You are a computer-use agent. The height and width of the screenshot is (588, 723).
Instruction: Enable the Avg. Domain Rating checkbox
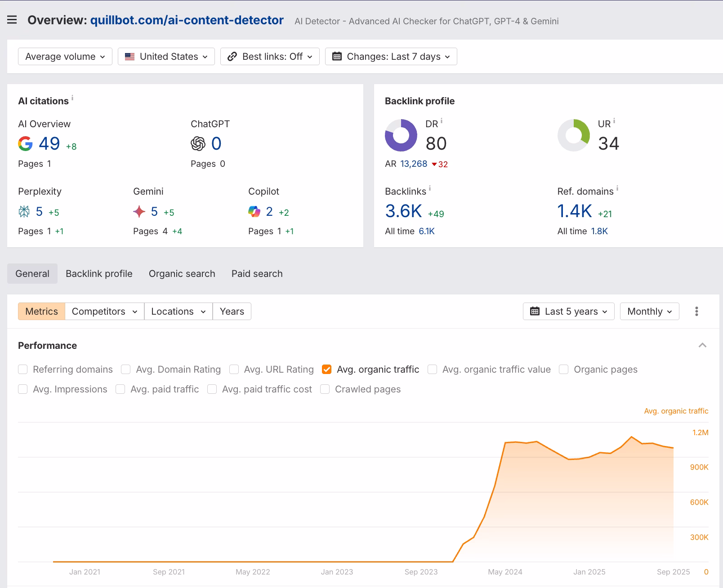click(x=126, y=370)
